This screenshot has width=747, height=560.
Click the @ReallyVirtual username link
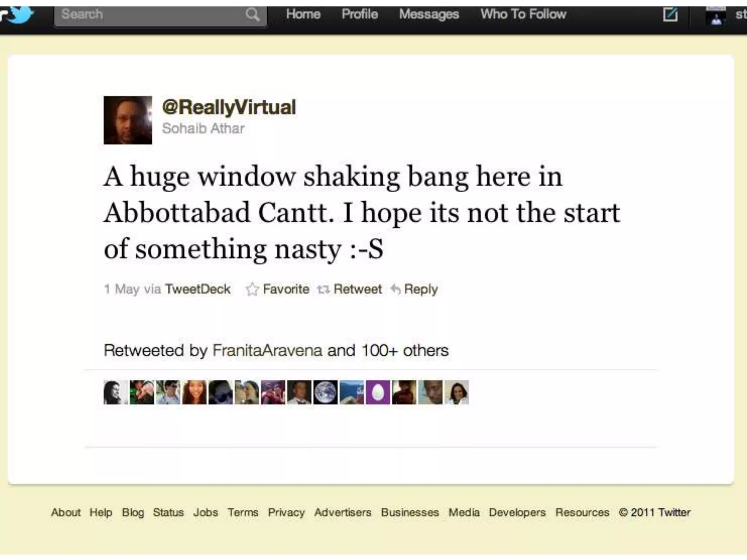(x=229, y=107)
